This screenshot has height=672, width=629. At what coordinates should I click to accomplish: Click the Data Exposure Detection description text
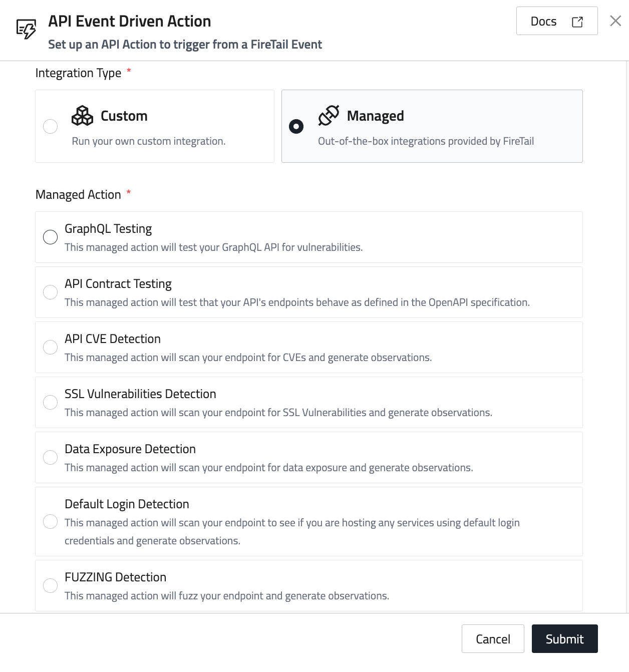point(268,468)
